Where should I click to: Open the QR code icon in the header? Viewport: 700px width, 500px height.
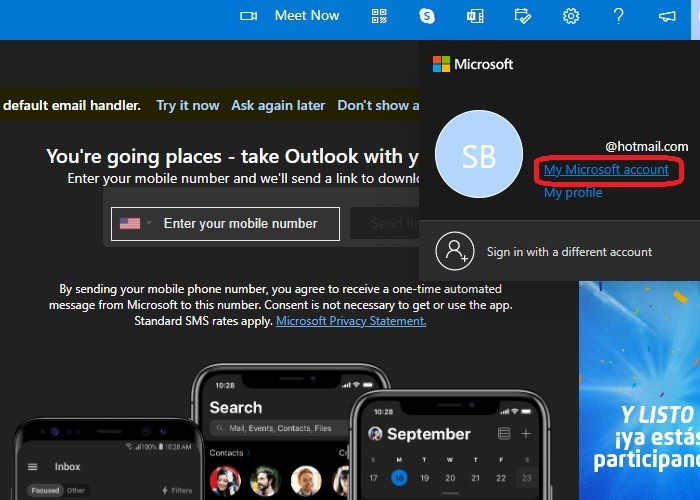coord(379,16)
